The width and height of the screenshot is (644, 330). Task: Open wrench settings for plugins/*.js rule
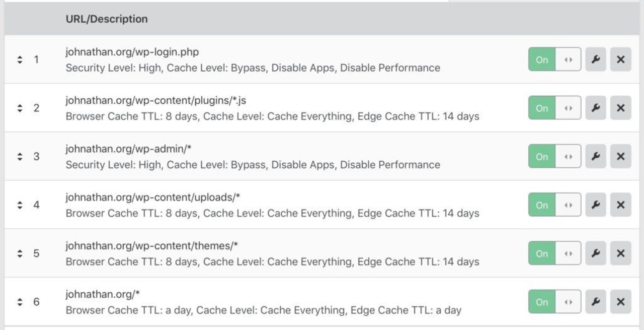click(x=596, y=108)
